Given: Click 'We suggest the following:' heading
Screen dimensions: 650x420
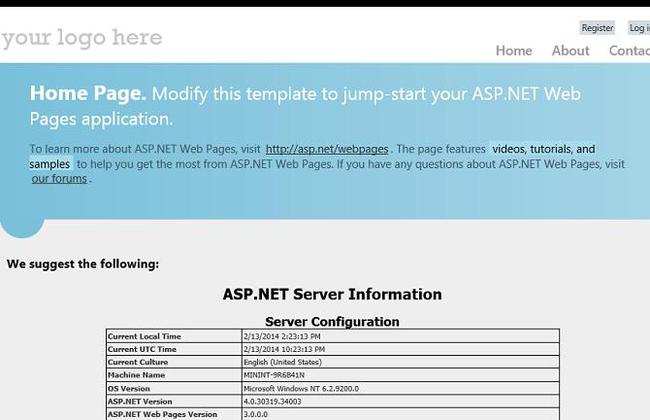Looking at the screenshot, I should (x=83, y=264).
